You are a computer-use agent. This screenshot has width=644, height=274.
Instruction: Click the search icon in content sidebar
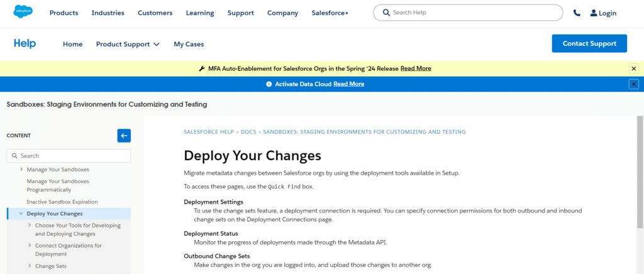coord(15,156)
